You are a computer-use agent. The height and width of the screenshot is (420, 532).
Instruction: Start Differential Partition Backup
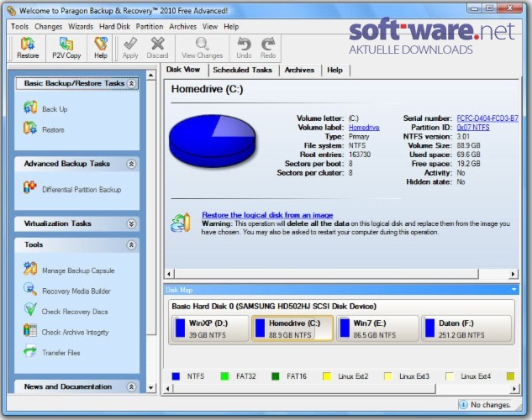(x=72, y=188)
